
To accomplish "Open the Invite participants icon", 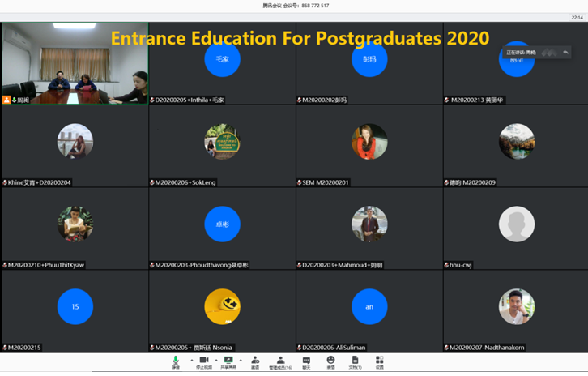I will click(255, 361).
